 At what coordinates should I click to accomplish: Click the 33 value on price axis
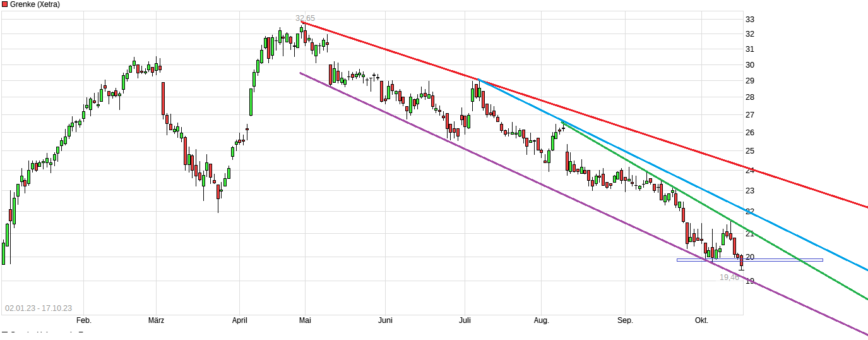(x=750, y=19)
